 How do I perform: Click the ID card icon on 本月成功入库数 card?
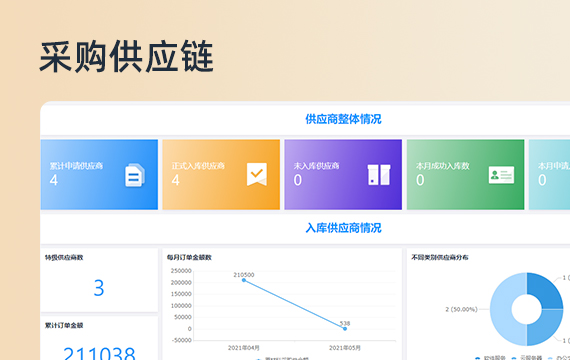(x=501, y=175)
